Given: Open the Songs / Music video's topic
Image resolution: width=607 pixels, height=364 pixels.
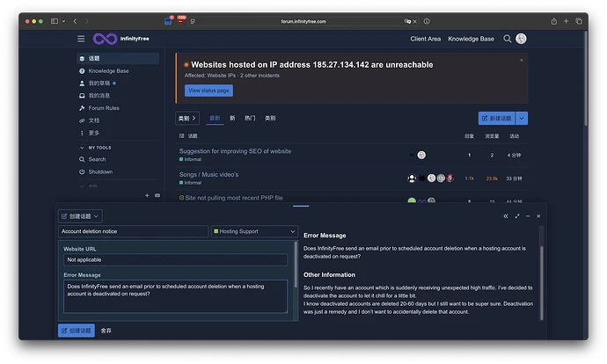Looking at the screenshot, I should tap(208, 174).
